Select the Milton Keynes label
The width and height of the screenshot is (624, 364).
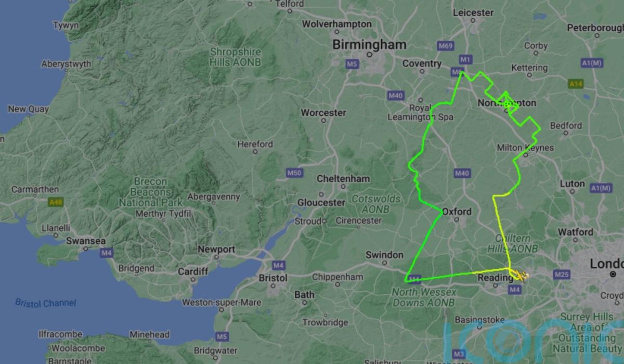click(525, 148)
